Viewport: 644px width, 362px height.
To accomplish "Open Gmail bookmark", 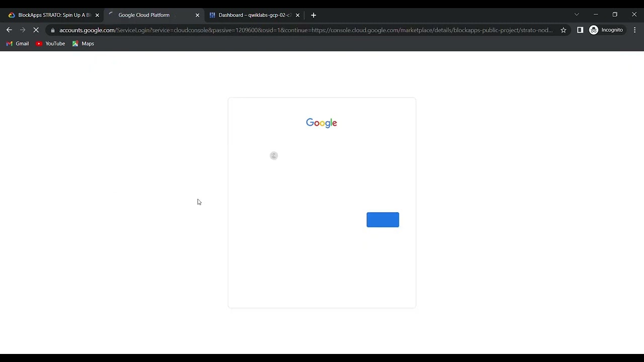I will (18, 44).
